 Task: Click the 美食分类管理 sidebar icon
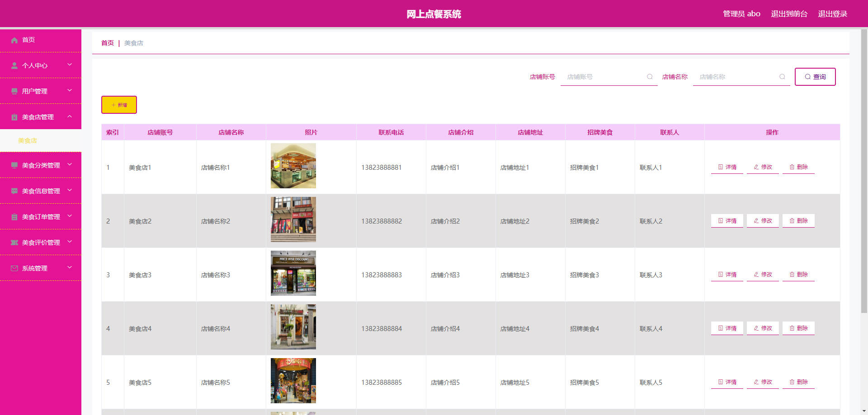coord(14,165)
